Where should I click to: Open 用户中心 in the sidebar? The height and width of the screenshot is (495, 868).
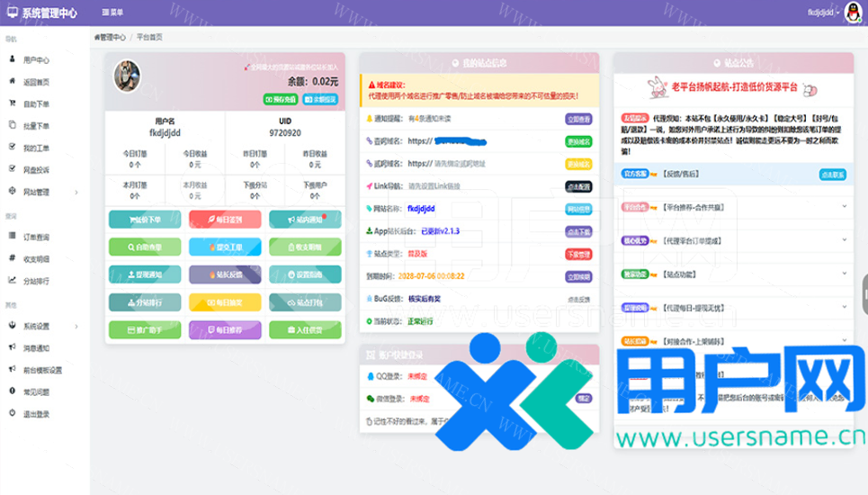click(36, 59)
